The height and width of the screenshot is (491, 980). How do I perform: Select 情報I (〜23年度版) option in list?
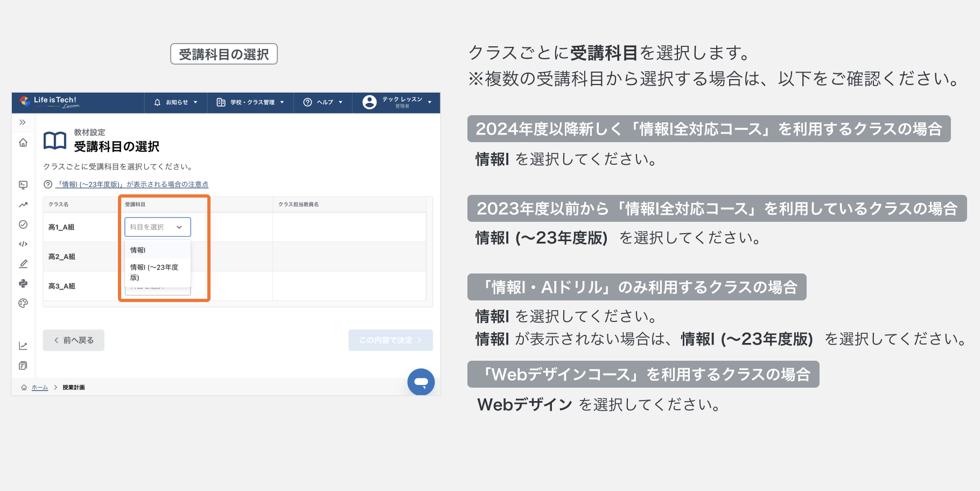tap(158, 272)
